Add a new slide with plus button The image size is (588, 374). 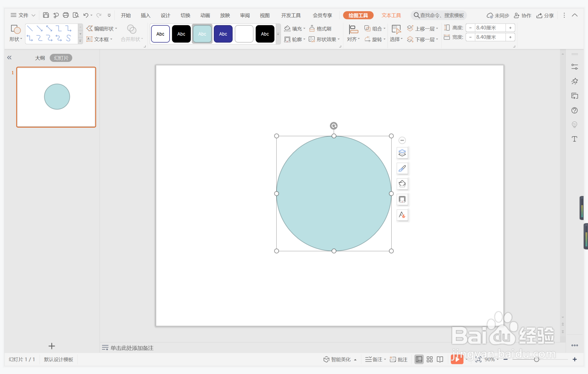(x=52, y=346)
